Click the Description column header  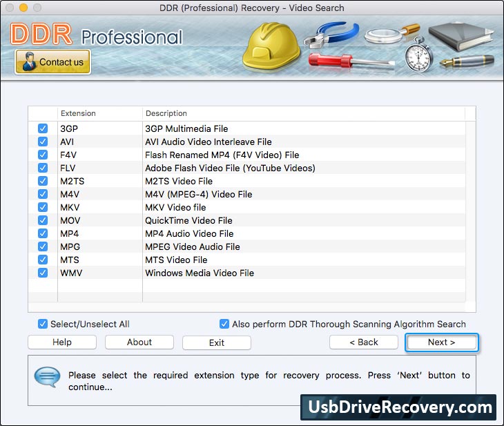(304, 113)
